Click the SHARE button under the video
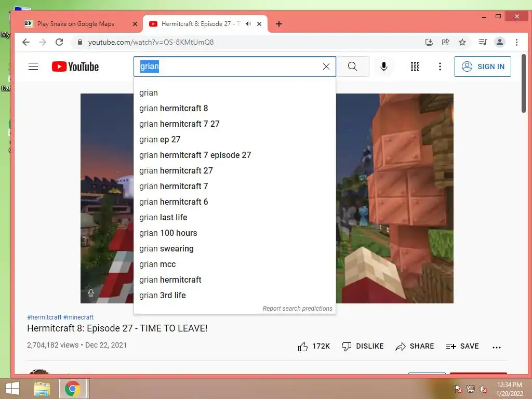 415,347
